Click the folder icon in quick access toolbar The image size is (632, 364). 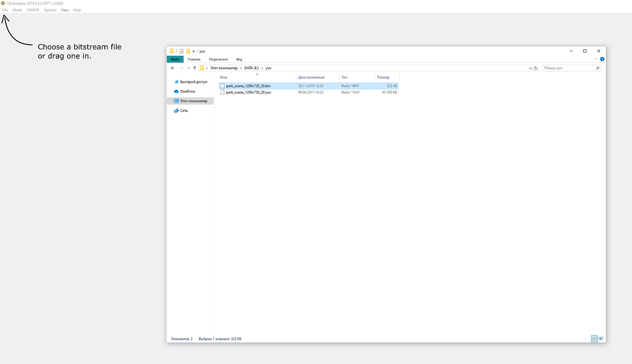(x=171, y=51)
